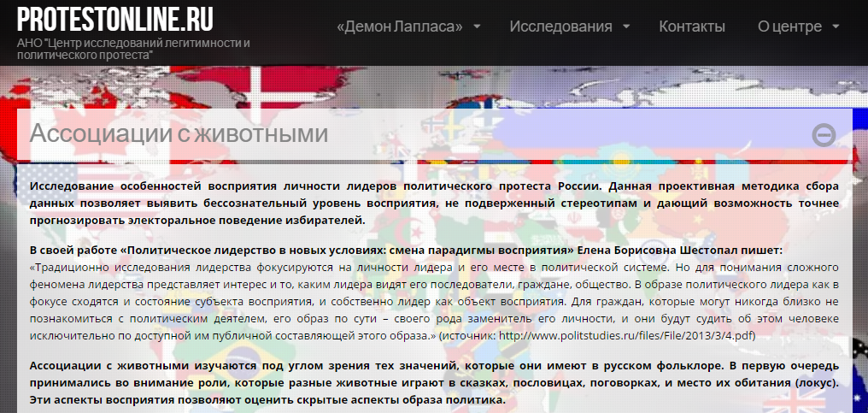The image size is (868, 413).
Task: Toggle the Ассоциации с животными accordion header
Action: click(x=179, y=134)
